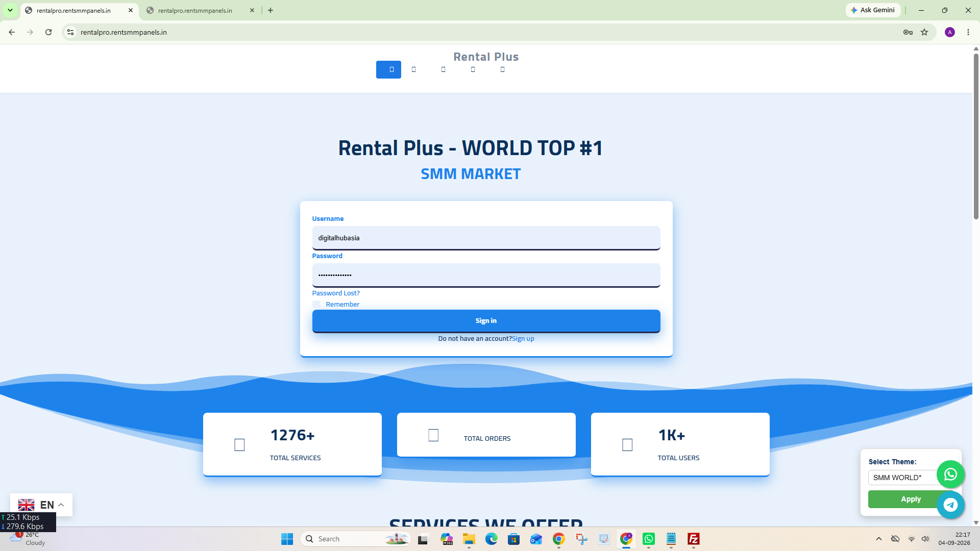Close the second rentalpro tab

click(252, 10)
